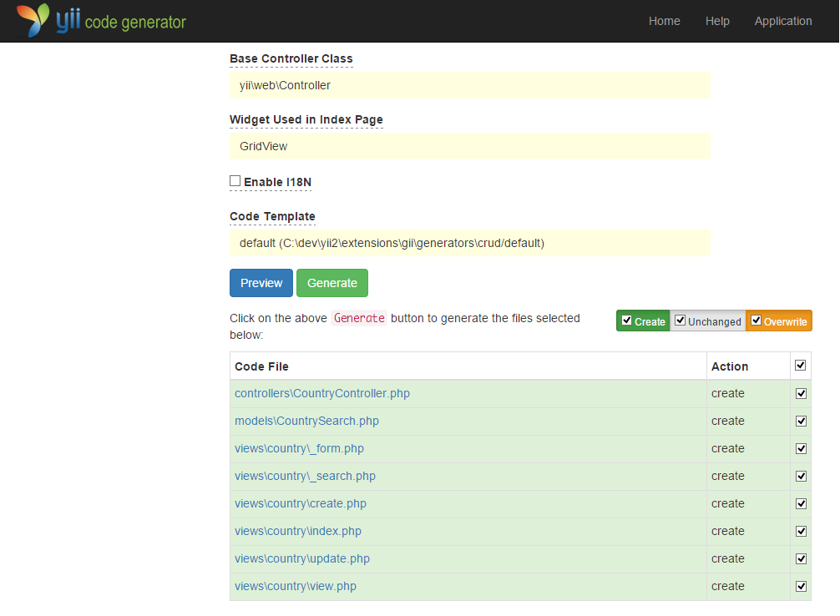The image size is (840, 616).
Task: Preview the views\country\index.php file
Action: 298,531
